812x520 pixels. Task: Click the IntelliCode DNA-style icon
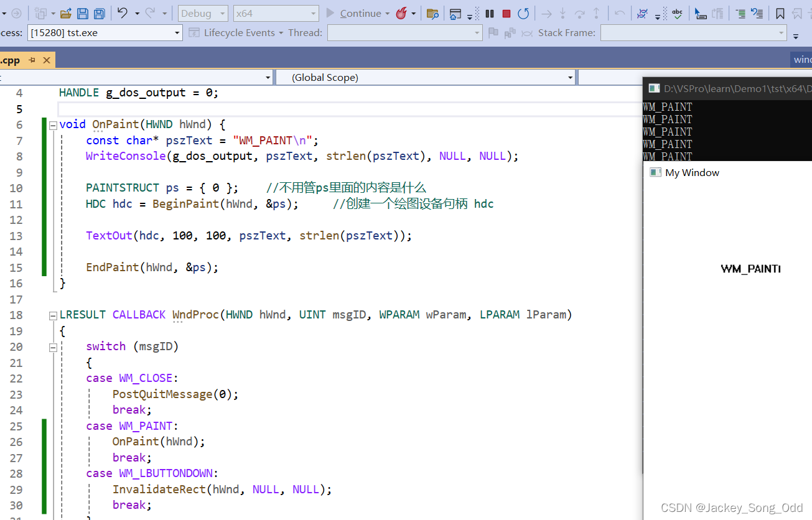click(x=642, y=13)
